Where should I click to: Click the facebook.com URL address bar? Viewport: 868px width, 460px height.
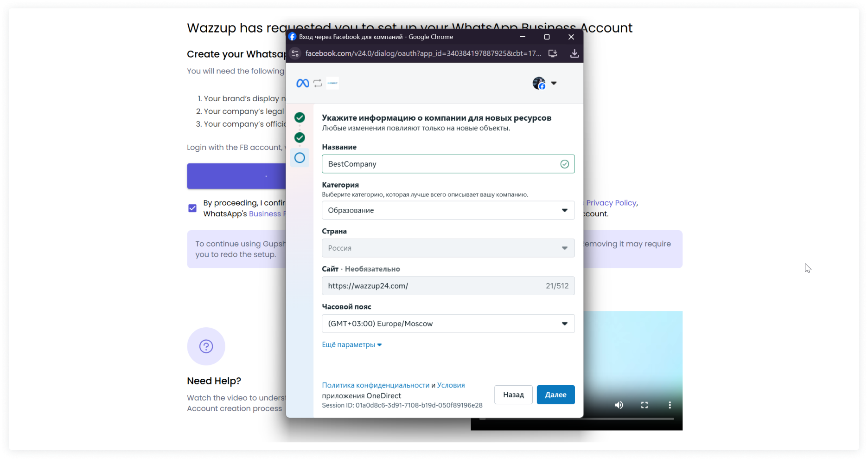click(423, 53)
